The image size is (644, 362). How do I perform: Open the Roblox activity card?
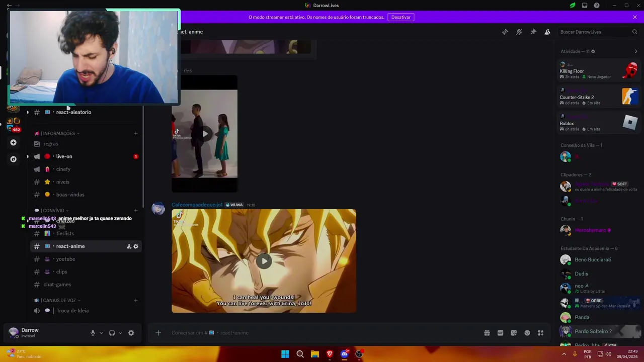(599, 123)
